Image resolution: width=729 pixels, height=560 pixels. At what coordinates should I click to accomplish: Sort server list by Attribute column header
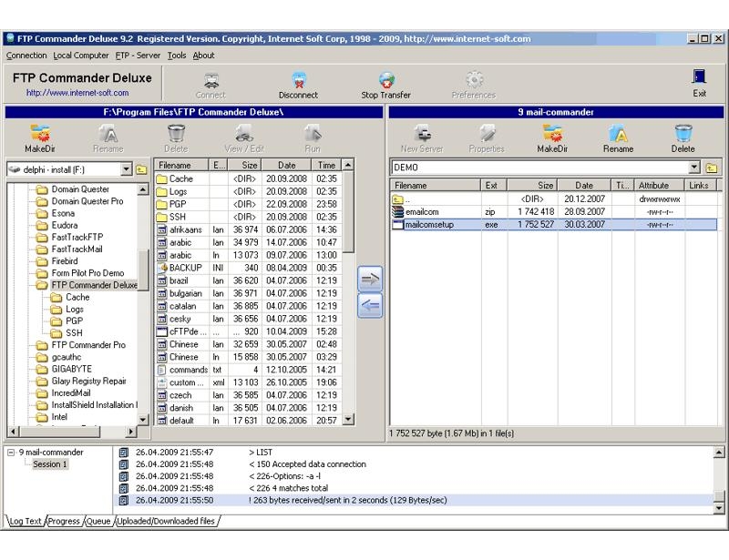(659, 186)
